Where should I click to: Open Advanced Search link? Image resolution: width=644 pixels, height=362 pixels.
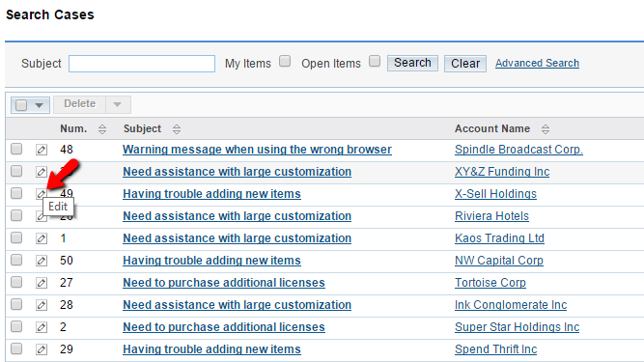(537, 63)
